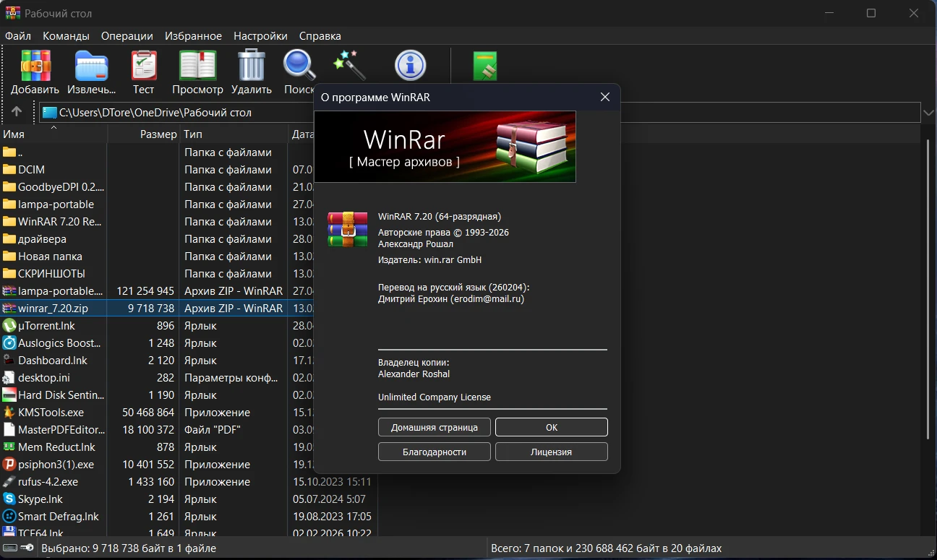Click the blue Information toolbar icon
This screenshot has width=937, height=560.
coord(410,66)
